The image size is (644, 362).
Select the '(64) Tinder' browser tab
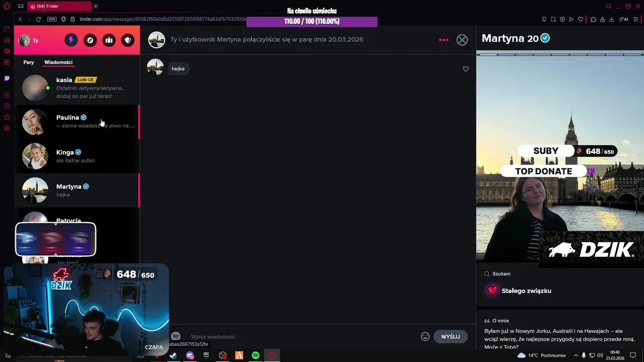[x=58, y=6]
